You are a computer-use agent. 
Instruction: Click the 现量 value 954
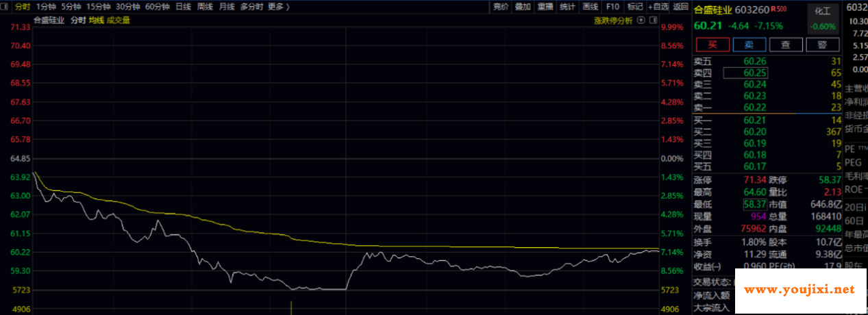click(x=759, y=216)
